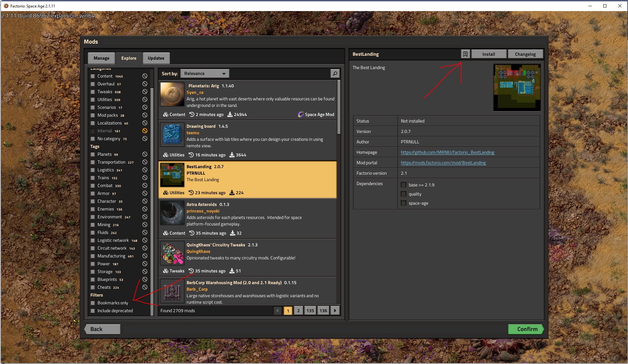Click the Drawing board mod icon
Viewport: 628px width, 364px height.
[172, 134]
